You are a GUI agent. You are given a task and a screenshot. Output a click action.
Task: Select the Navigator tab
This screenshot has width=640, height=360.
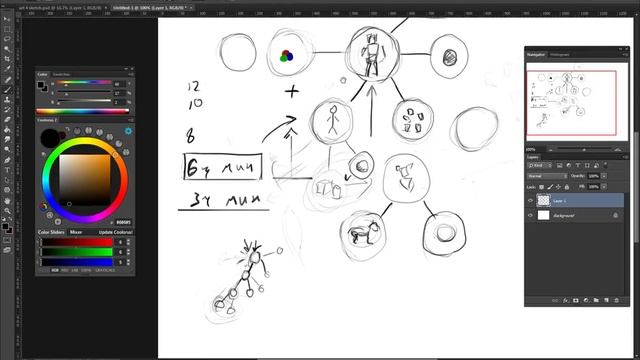click(536, 55)
